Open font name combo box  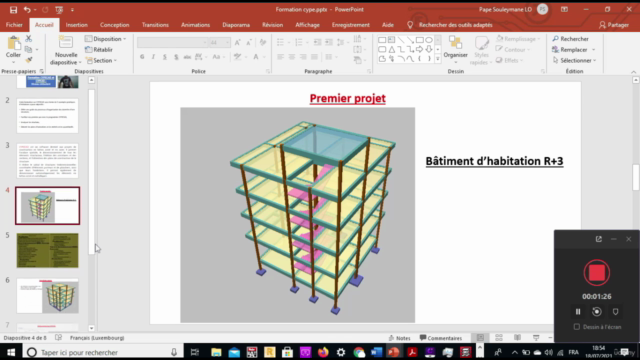[173, 42]
